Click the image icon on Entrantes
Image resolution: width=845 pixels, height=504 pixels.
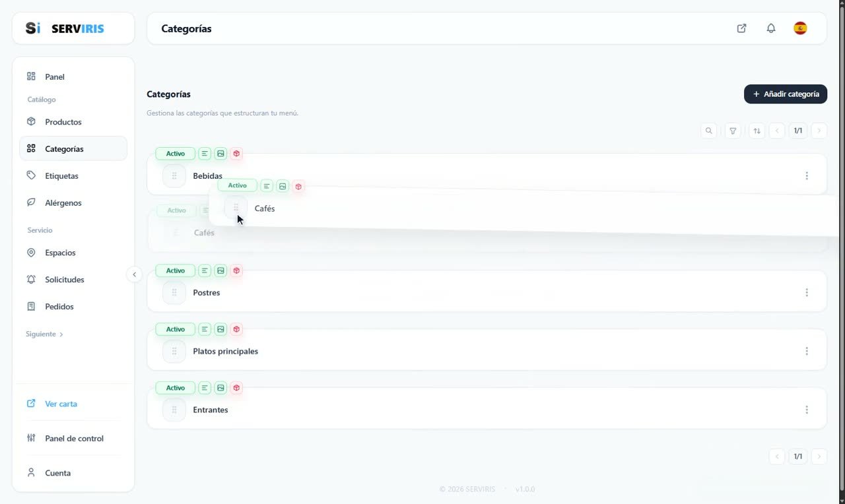(x=220, y=388)
